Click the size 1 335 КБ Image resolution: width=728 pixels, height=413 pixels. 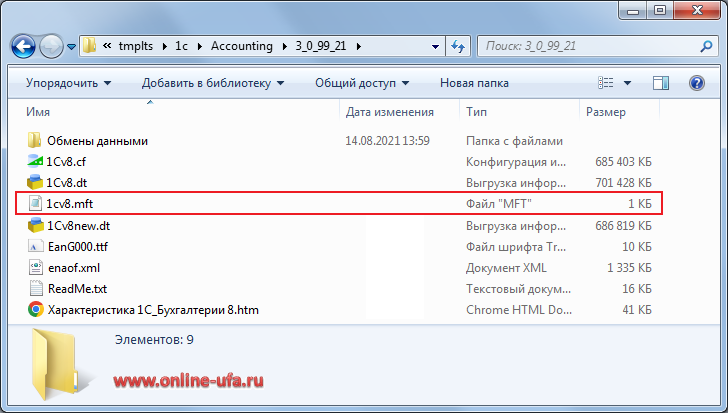tap(629, 268)
